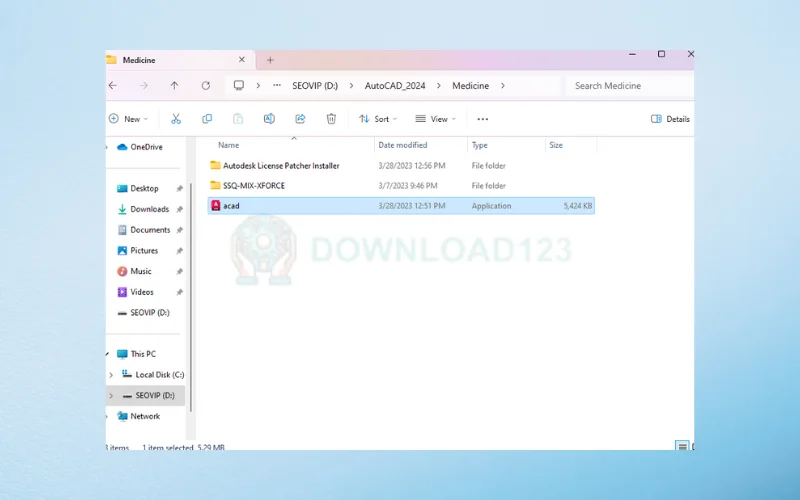Open the New dropdown menu

coord(128,119)
